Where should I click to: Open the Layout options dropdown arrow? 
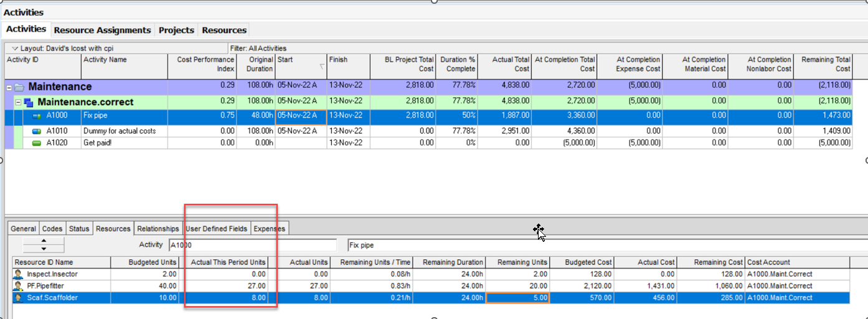pyautogui.click(x=14, y=48)
